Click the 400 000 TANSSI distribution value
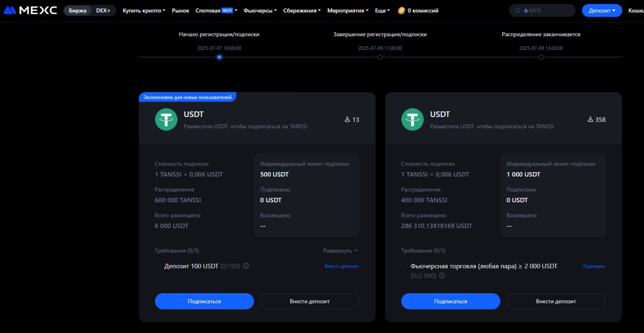Screen dimensions: 644x333 pos(424,200)
